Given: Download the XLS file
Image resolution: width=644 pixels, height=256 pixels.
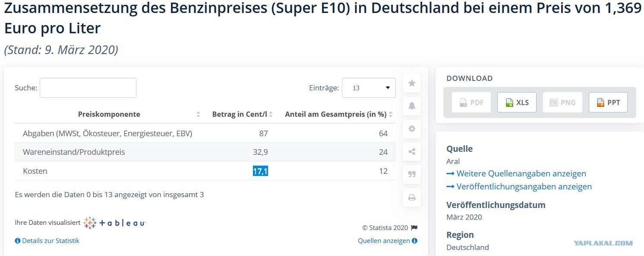Looking at the screenshot, I should click(x=517, y=102).
